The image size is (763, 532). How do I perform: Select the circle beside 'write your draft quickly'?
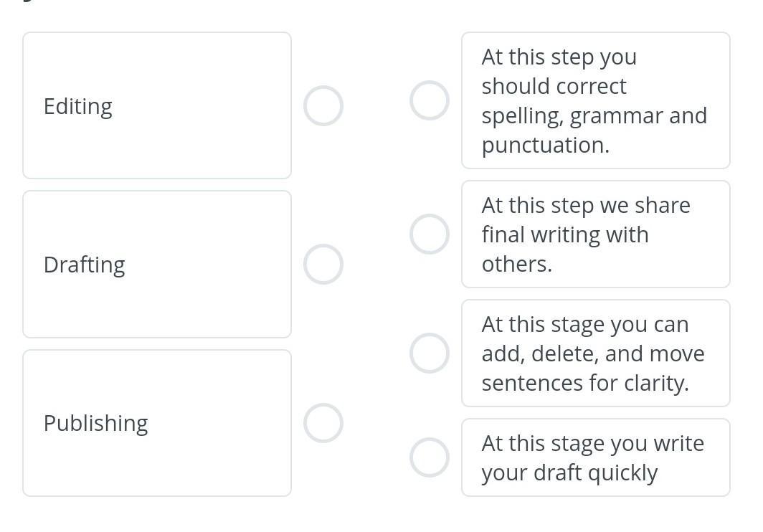point(430,457)
